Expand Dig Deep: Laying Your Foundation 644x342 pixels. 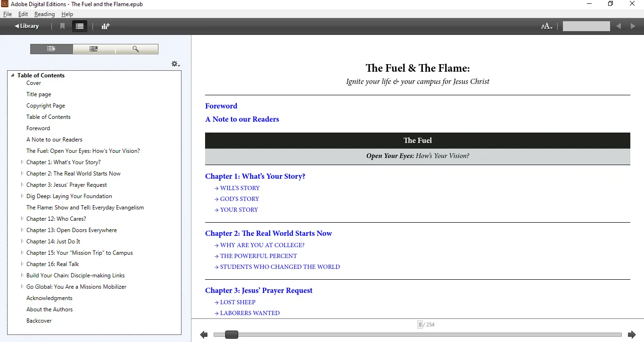click(22, 196)
